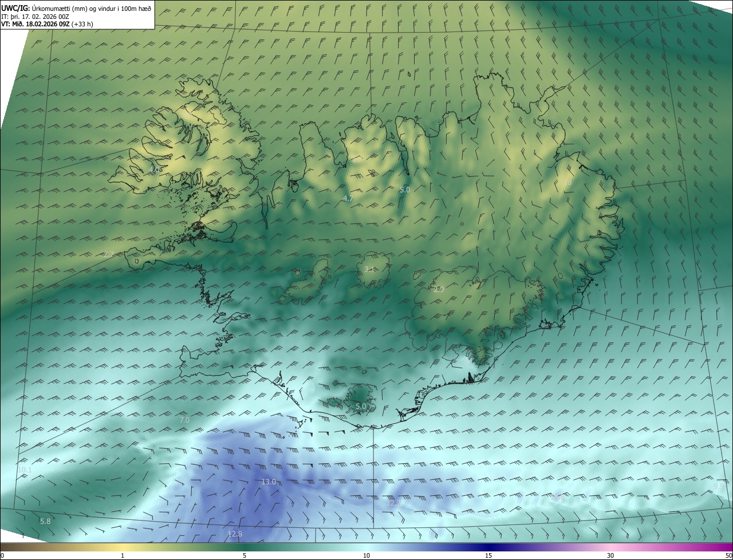733x560 pixels.
Task: Click the map title 'UWC/IG: Úrkomumætti (mm) og vindur'
Action: click(x=76, y=8)
